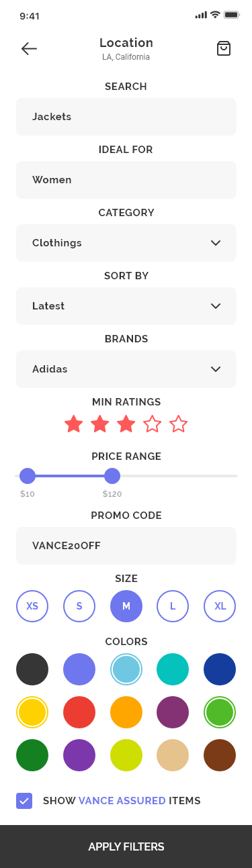252x868 pixels.
Task: Select the fifth rating star
Action: [x=178, y=424]
